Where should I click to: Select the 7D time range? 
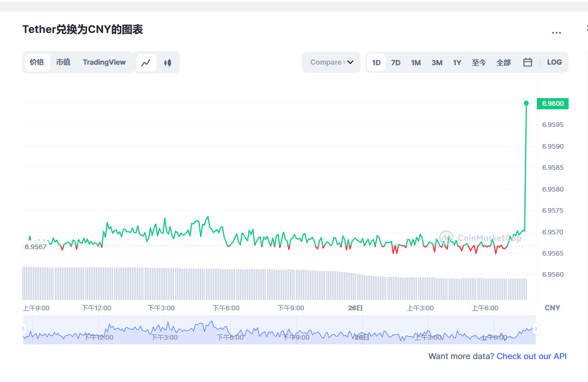(396, 63)
